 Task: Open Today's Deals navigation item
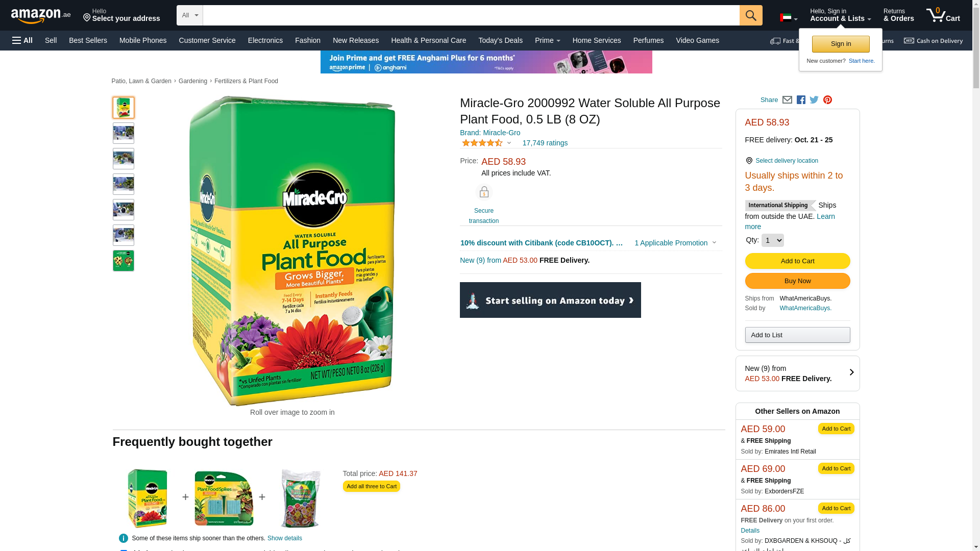[x=500, y=40]
